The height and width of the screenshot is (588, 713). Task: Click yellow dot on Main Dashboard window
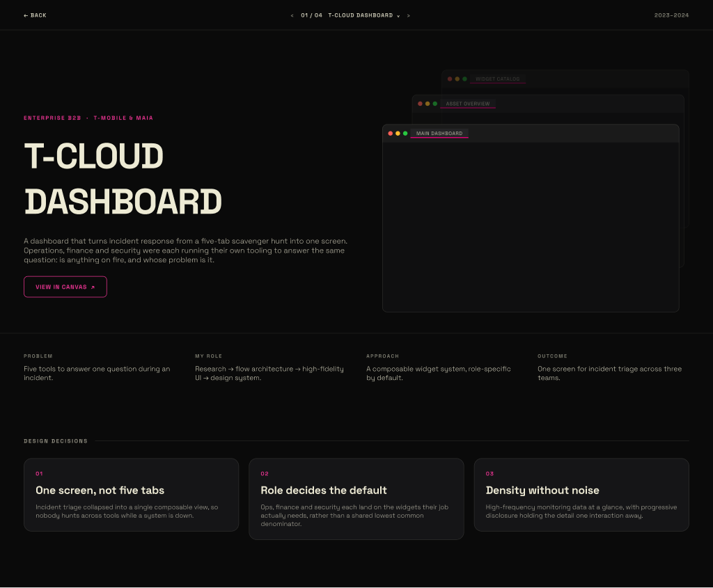coord(398,133)
